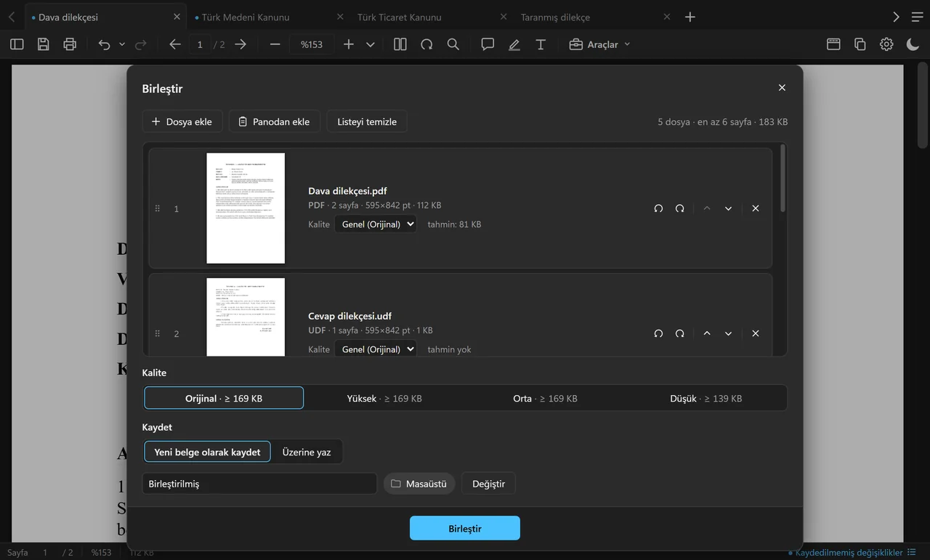Select the highlighter pen tool
The image size is (930, 560).
coord(514,44)
